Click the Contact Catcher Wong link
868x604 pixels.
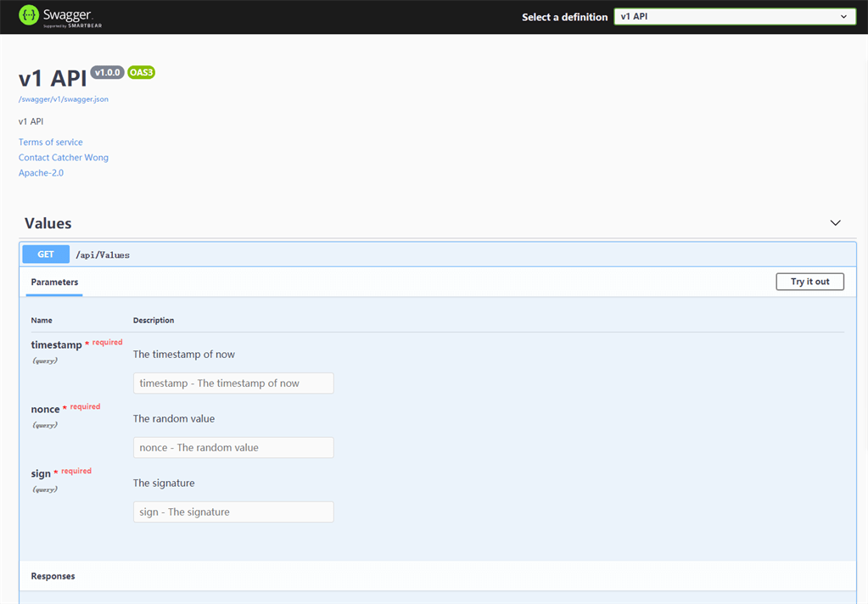[x=63, y=158]
